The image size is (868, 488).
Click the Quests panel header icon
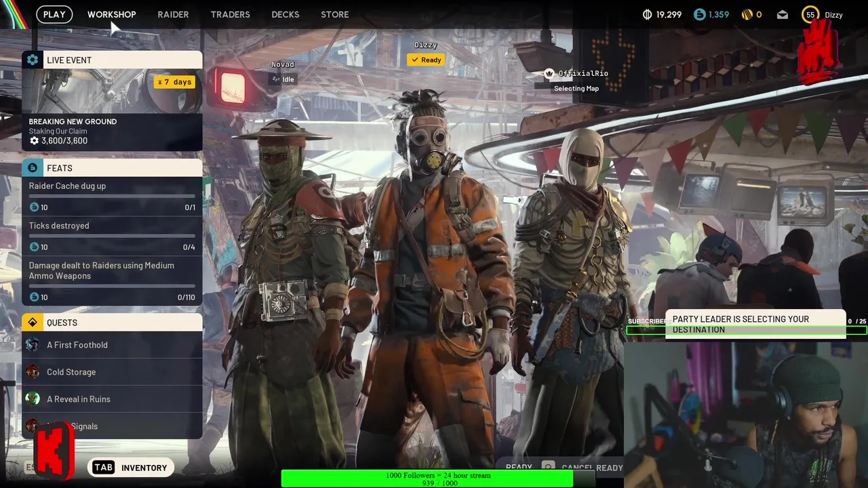[x=32, y=322]
